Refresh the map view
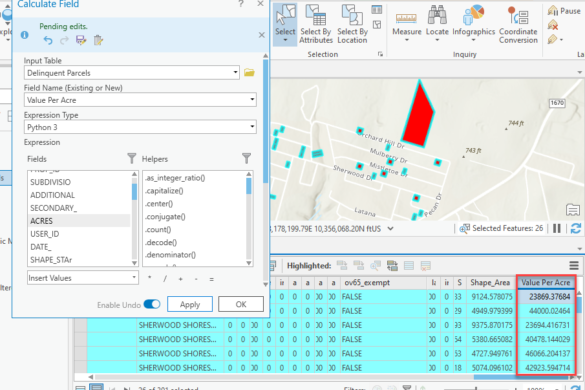 point(576,228)
